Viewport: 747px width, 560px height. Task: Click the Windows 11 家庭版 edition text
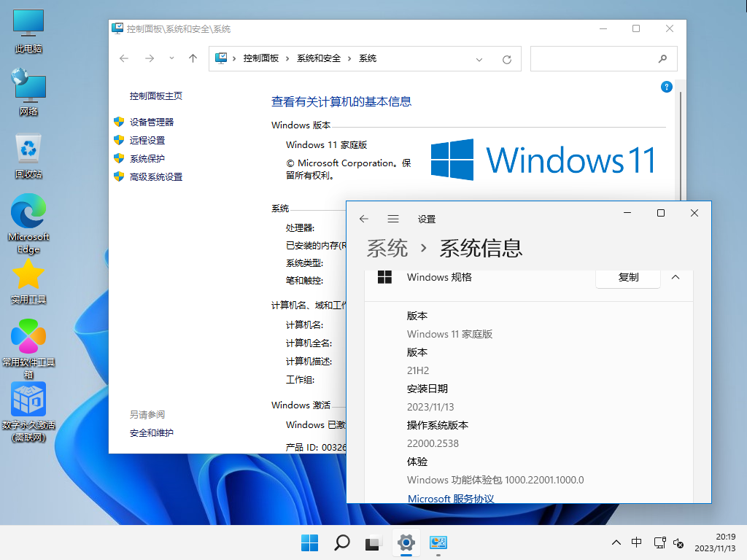[326, 145]
